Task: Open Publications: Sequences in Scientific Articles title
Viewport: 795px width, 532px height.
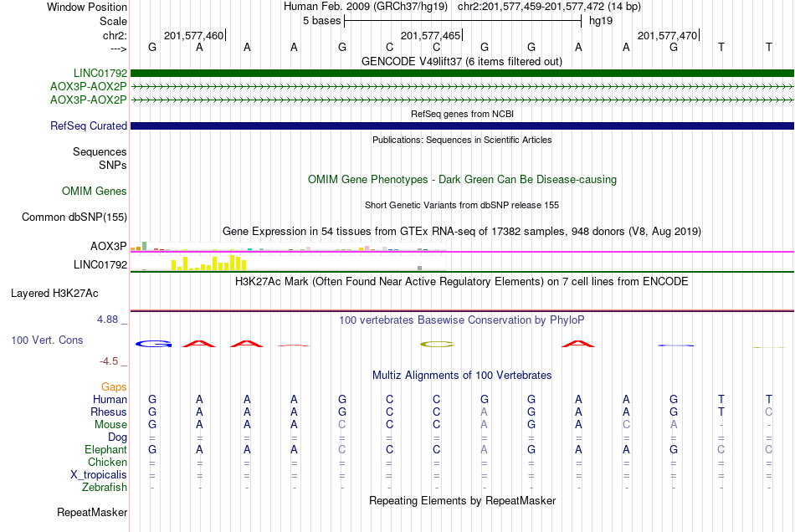Action: tap(462, 140)
